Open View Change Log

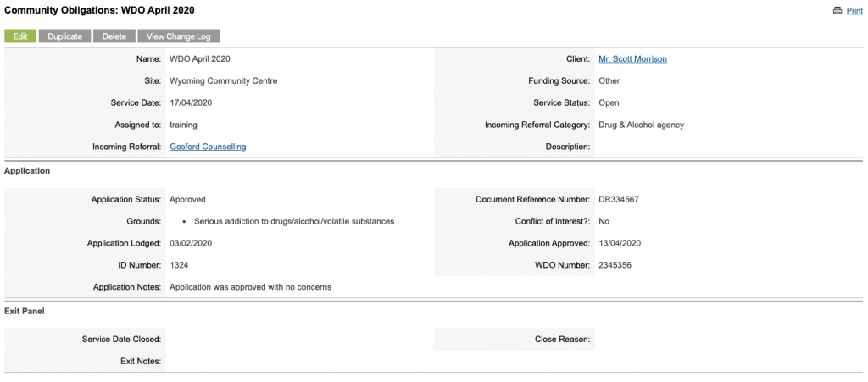(178, 36)
